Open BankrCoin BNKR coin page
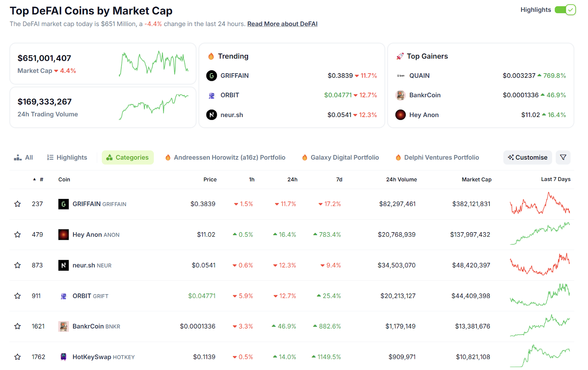588x370 pixels. point(96,326)
